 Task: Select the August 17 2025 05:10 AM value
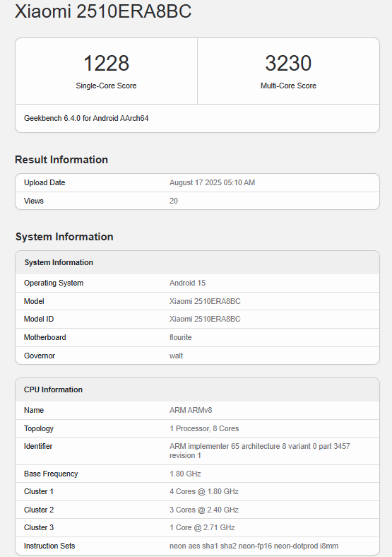point(213,182)
